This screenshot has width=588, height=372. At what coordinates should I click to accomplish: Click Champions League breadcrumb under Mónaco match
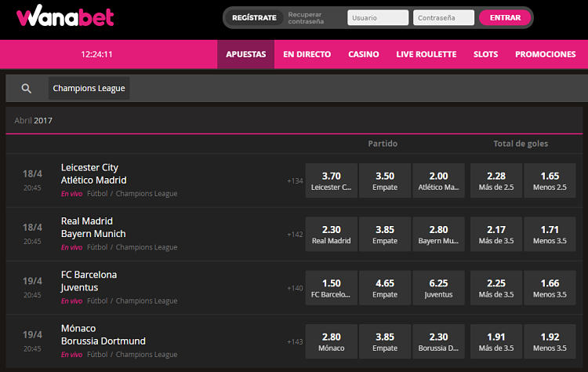(x=147, y=355)
